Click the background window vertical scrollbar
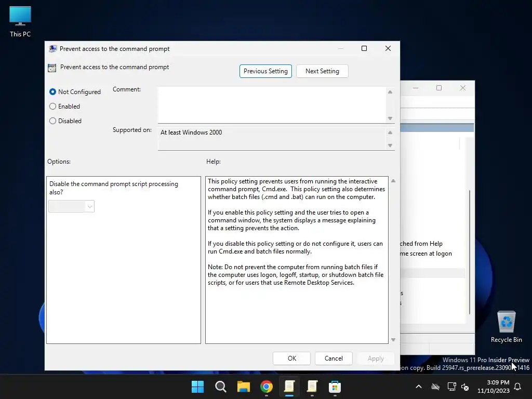The height and width of the screenshot is (399, 532). click(470, 252)
